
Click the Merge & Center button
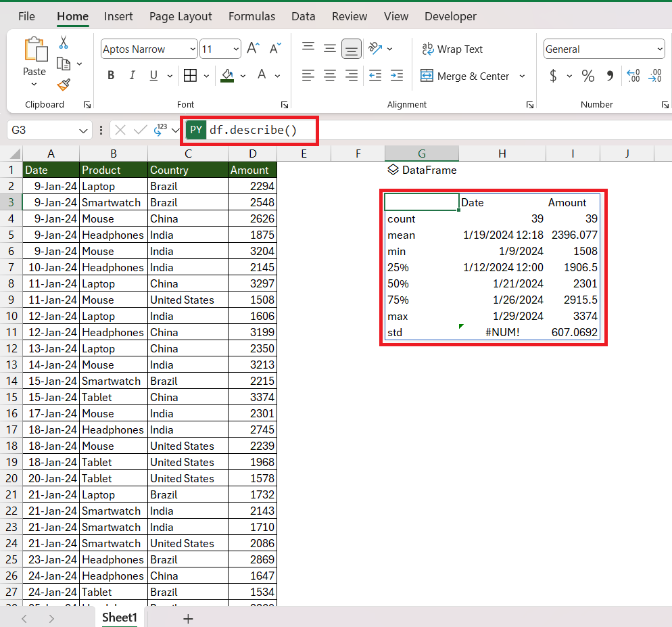pyautogui.click(x=464, y=76)
